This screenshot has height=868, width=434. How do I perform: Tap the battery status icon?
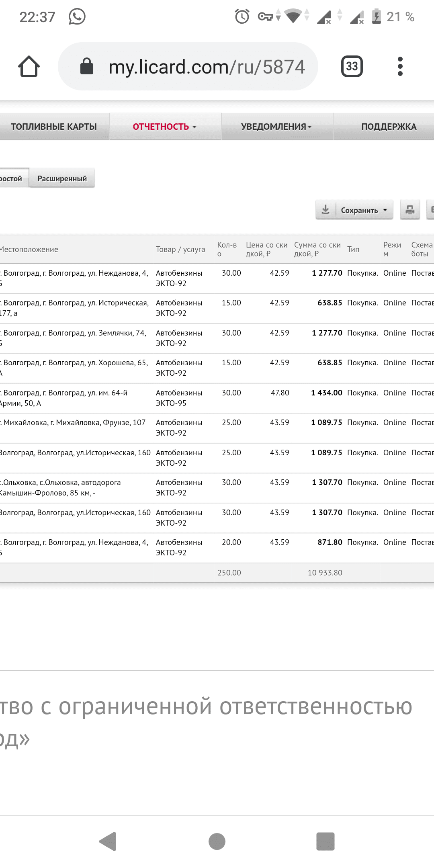pyautogui.click(x=377, y=16)
